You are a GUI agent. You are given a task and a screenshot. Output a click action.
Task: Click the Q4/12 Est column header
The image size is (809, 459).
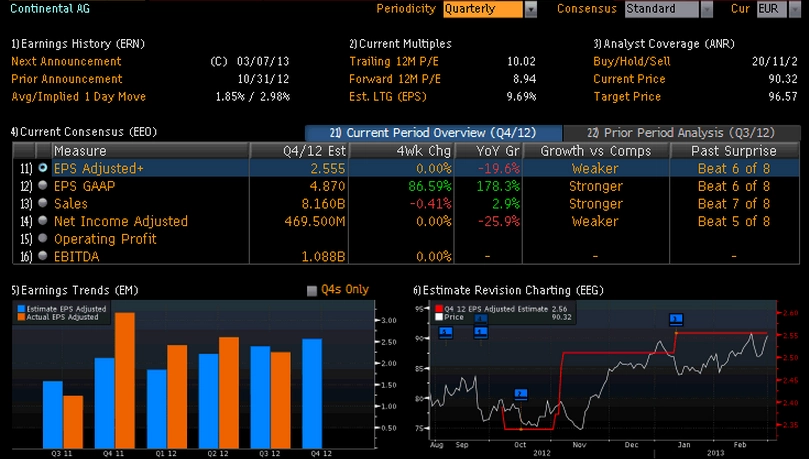(x=299, y=151)
